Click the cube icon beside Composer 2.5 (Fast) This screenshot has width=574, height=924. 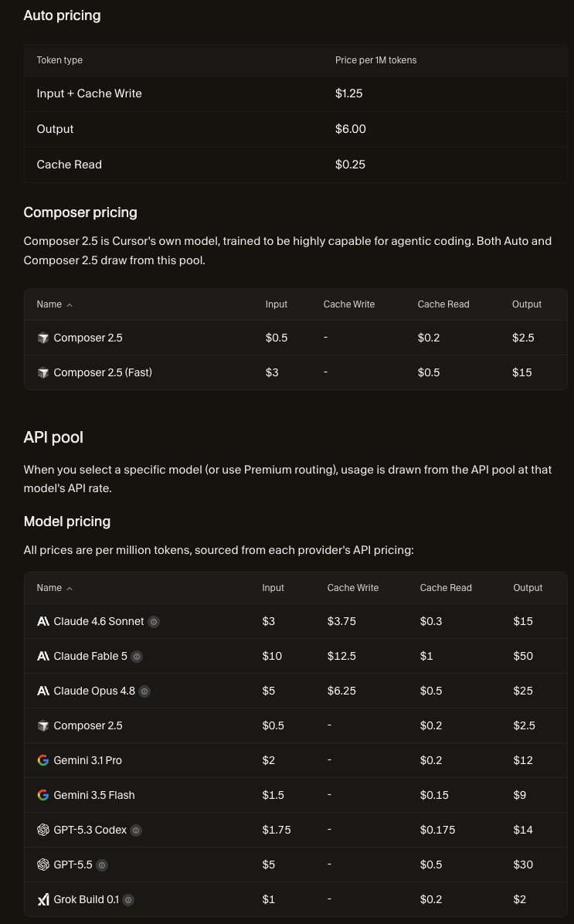(x=43, y=372)
